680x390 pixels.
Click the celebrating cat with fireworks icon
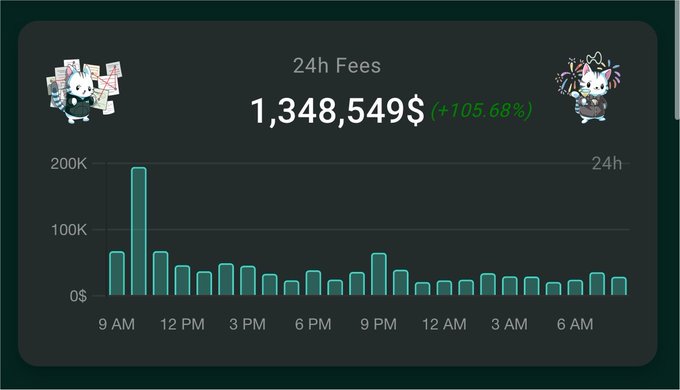pyautogui.click(x=588, y=88)
